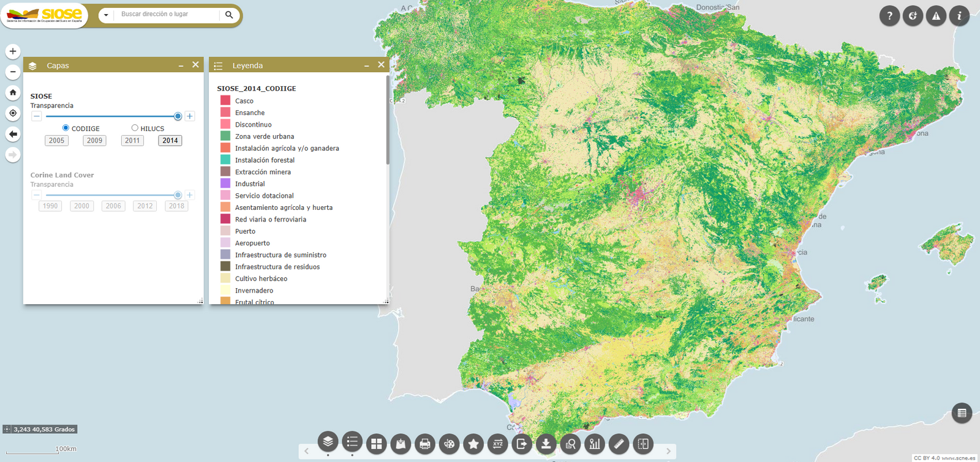The height and width of the screenshot is (462, 980).
Task: Toggle the attribute table button at right
Action: [x=962, y=413]
